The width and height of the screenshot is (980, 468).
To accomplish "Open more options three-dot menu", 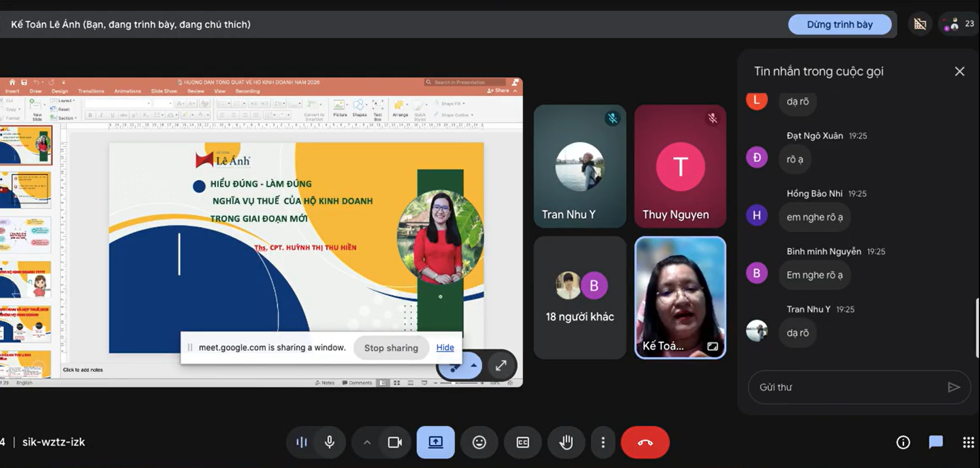I will point(603,442).
